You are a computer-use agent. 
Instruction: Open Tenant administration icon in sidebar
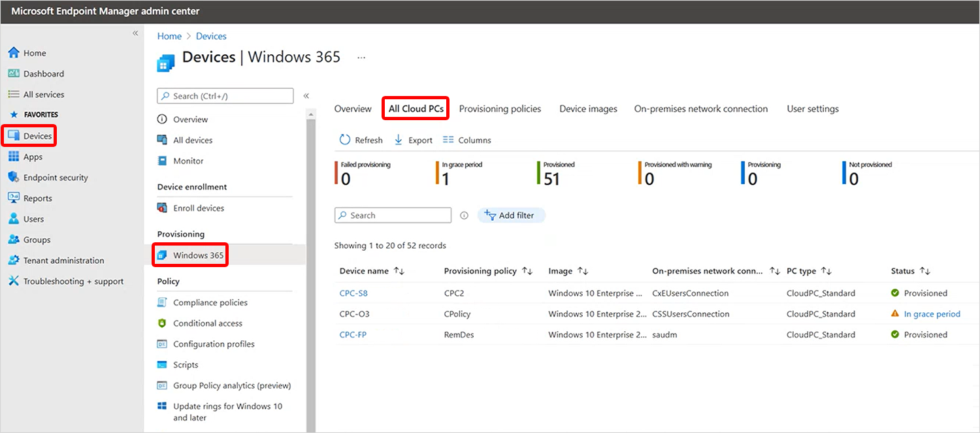[13, 261]
